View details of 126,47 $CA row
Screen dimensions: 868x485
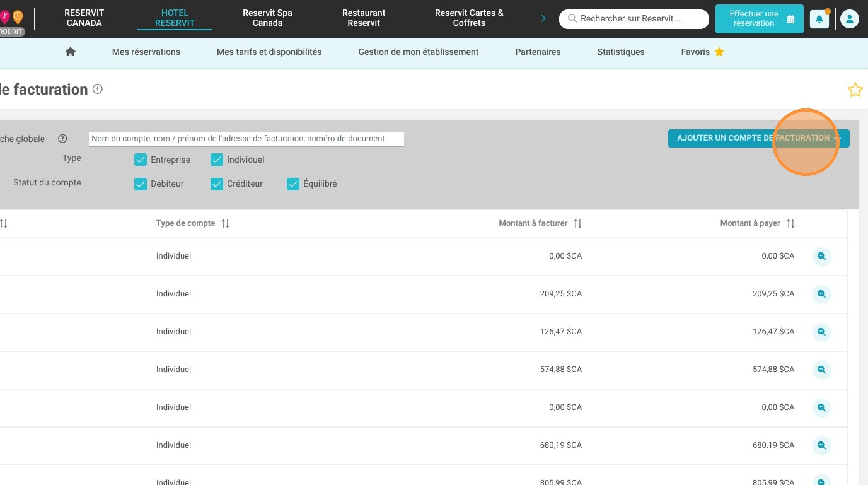pyautogui.click(x=821, y=332)
